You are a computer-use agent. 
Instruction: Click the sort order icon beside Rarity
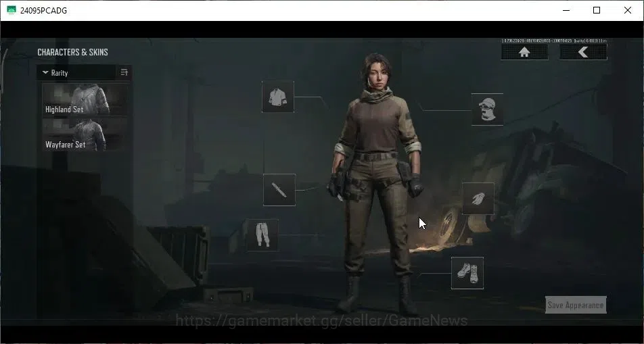coord(124,73)
